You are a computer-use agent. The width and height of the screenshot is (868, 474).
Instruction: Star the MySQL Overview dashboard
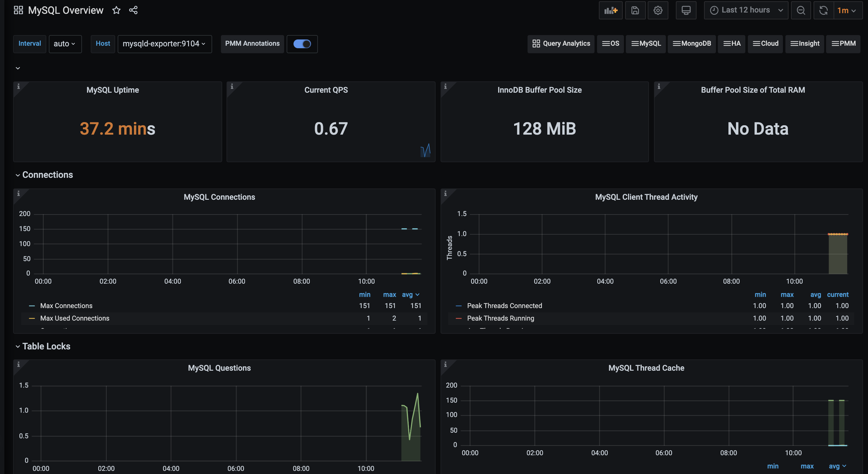click(x=116, y=10)
